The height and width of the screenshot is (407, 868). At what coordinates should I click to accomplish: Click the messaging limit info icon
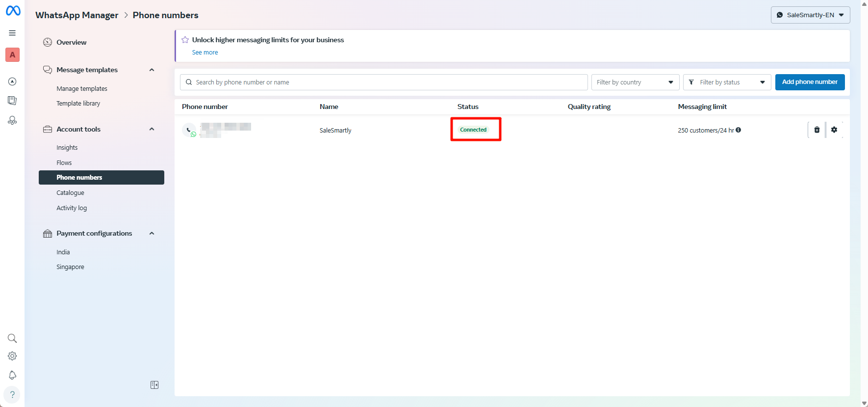pyautogui.click(x=738, y=130)
